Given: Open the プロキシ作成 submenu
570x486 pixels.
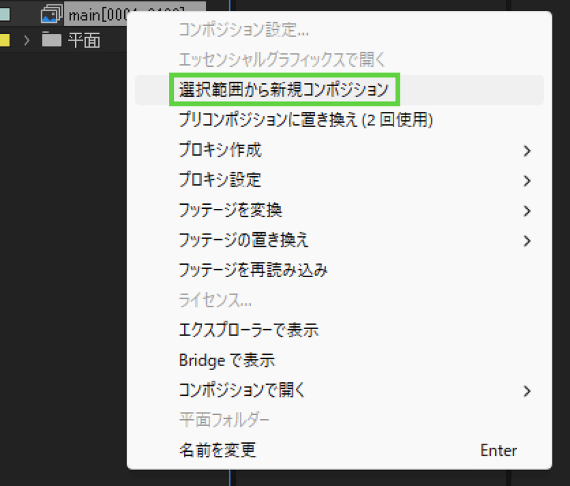Looking at the screenshot, I should click(x=340, y=150).
